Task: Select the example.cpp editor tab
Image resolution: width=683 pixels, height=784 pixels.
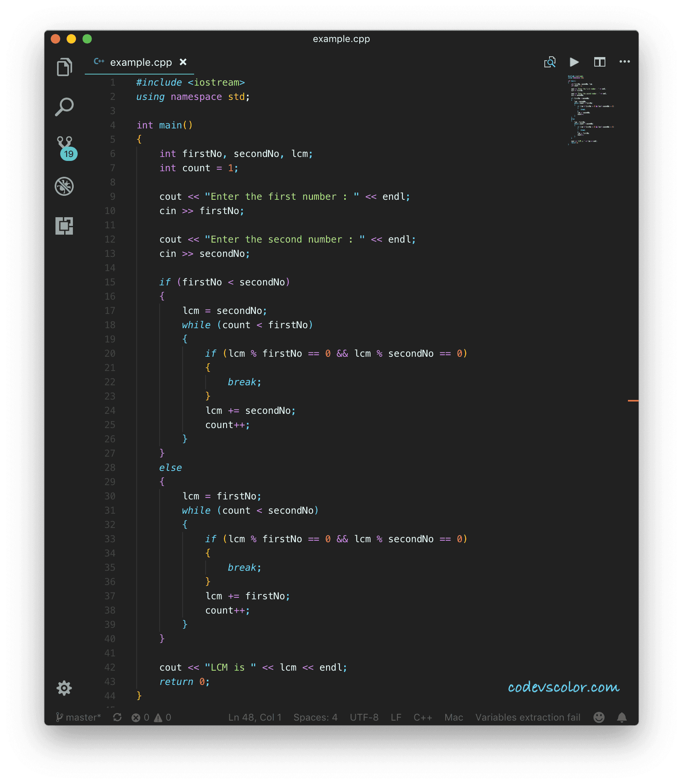Action: point(140,63)
